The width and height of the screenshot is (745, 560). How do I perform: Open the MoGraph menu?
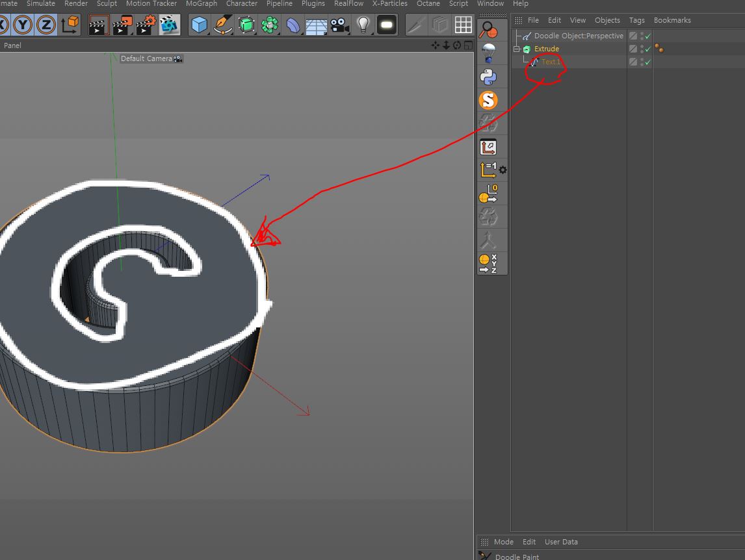(x=202, y=4)
